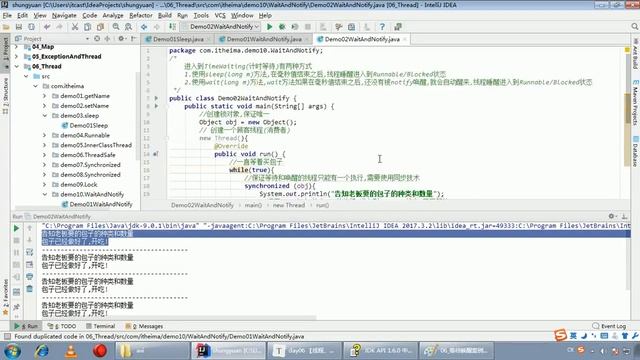Image resolution: width=640 pixels, height=360 pixels.
Task: Open the Project view dropdown arrow
Action: pyautogui.click(x=87, y=39)
